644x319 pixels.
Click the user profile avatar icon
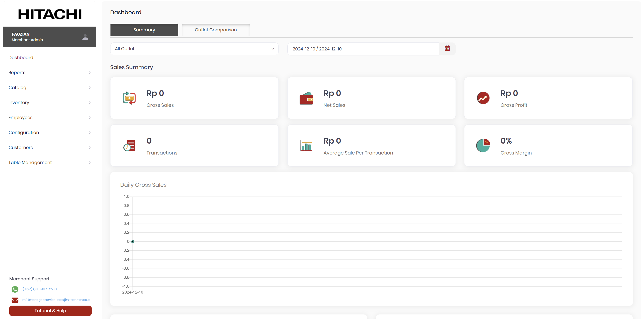point(85,37)
